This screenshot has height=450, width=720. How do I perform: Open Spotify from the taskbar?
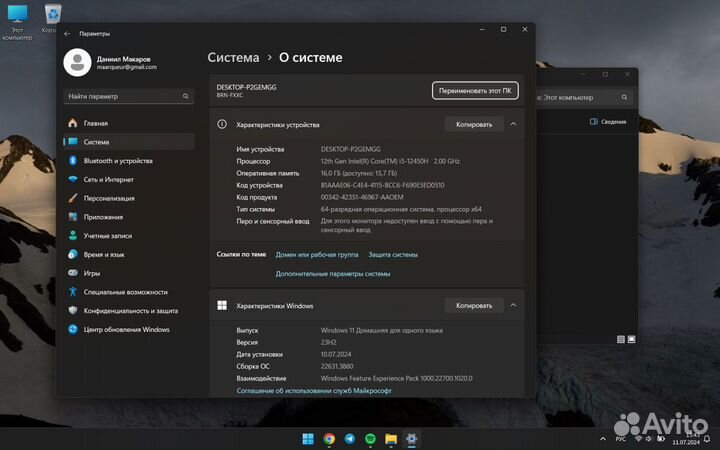370,439
